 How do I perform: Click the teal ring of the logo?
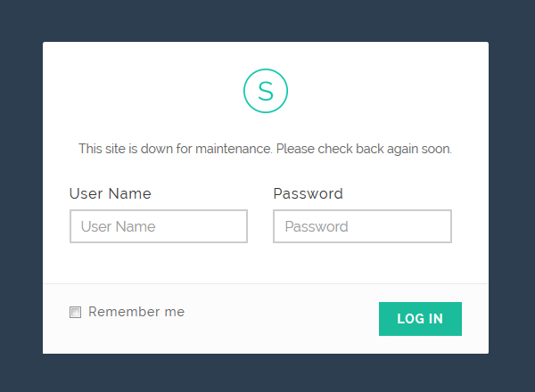tap(244, 91)
